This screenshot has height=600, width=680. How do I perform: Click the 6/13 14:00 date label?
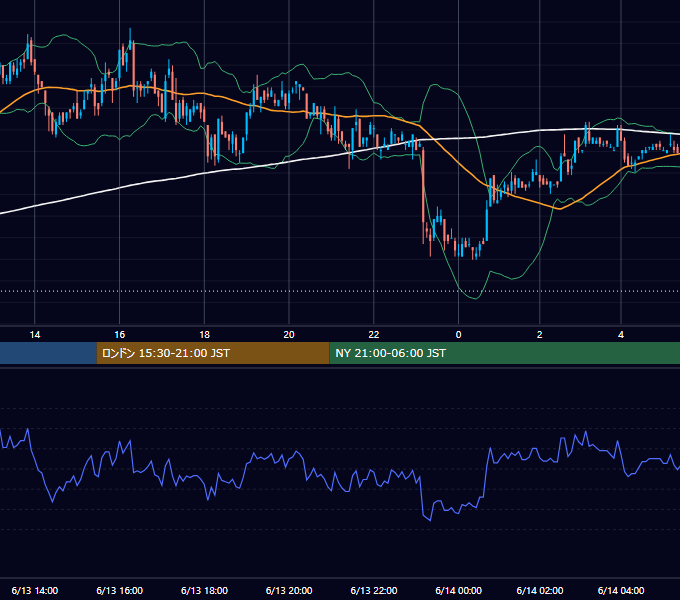click(x=35, y=590)
